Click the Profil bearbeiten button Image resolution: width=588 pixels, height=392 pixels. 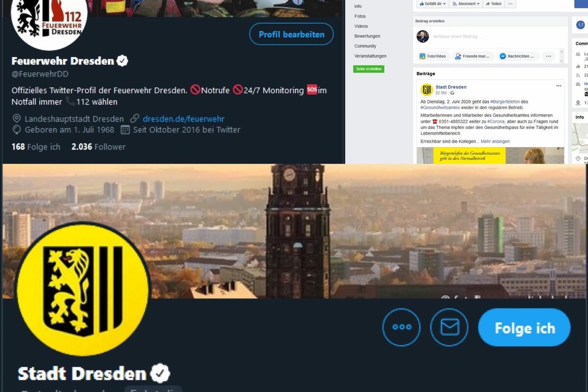292,34
